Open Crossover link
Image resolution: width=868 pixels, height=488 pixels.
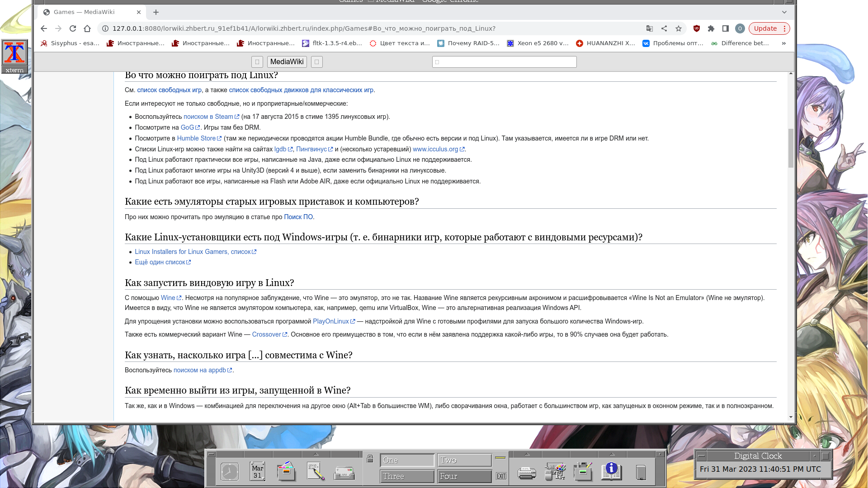tap(269, 334)
